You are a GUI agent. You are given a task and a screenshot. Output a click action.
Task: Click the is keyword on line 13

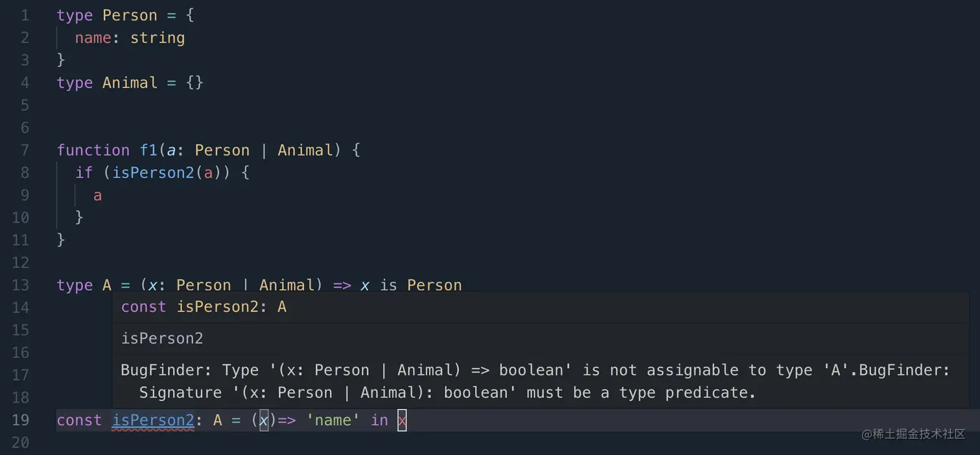click(388, 285)
